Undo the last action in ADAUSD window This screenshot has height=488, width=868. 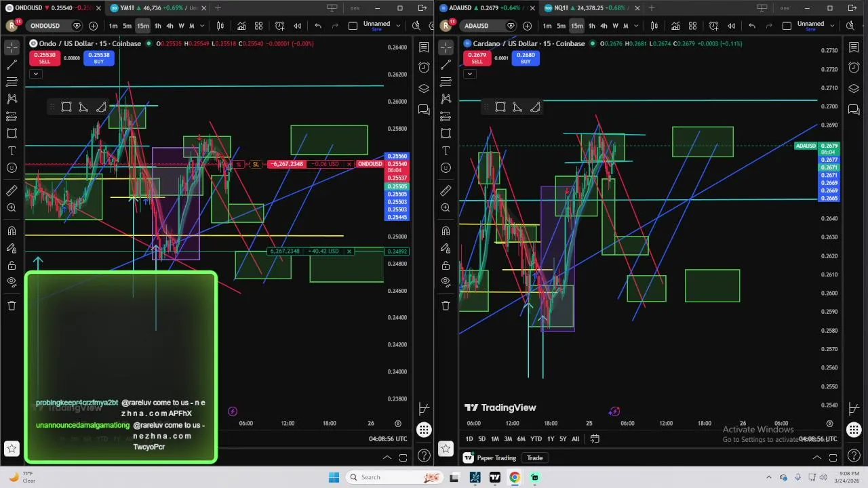tap(751, 26)
